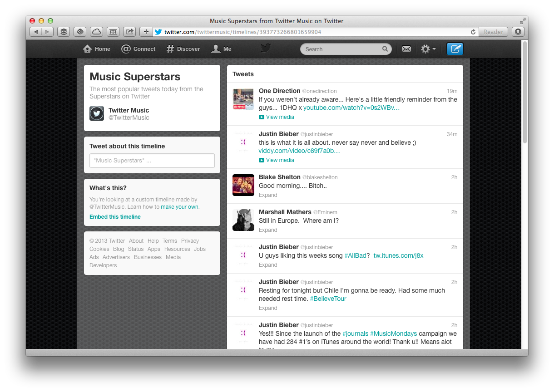Click the Twitter search field

[x=346, y=49]
